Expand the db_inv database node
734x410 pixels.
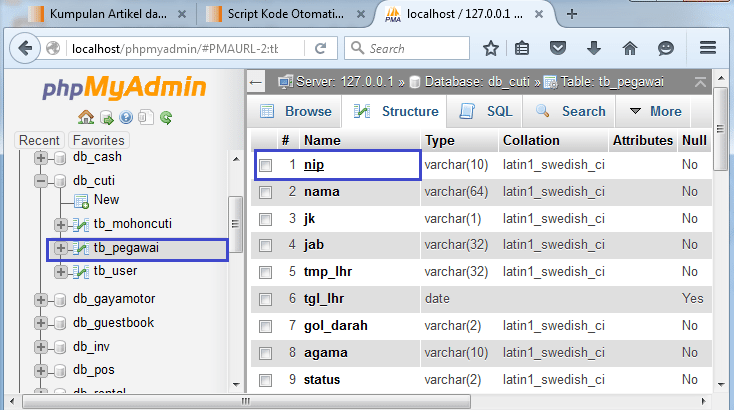(x=41, y=347)
